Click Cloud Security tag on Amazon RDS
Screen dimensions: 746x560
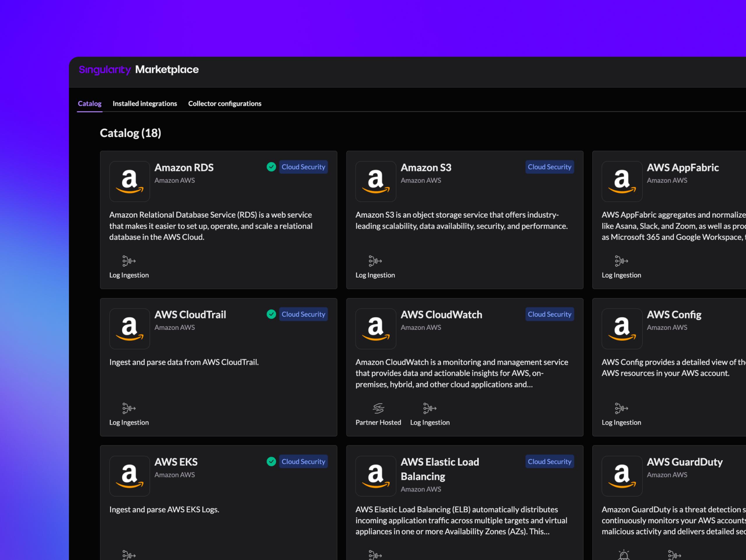(x=304, y=167)
